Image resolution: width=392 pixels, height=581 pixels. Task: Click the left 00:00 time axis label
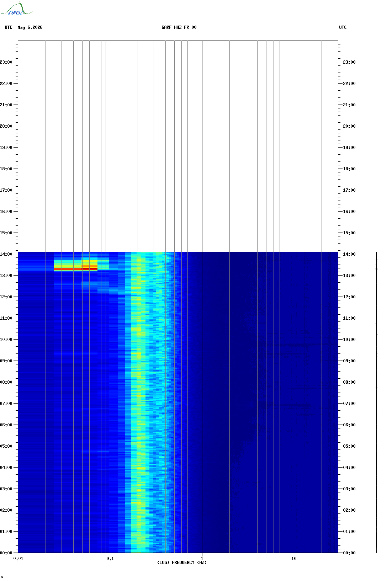(6, 553)
